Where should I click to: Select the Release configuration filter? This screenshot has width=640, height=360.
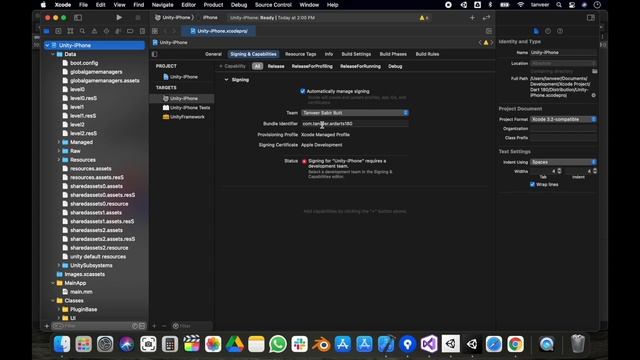[x=276, y=66]
